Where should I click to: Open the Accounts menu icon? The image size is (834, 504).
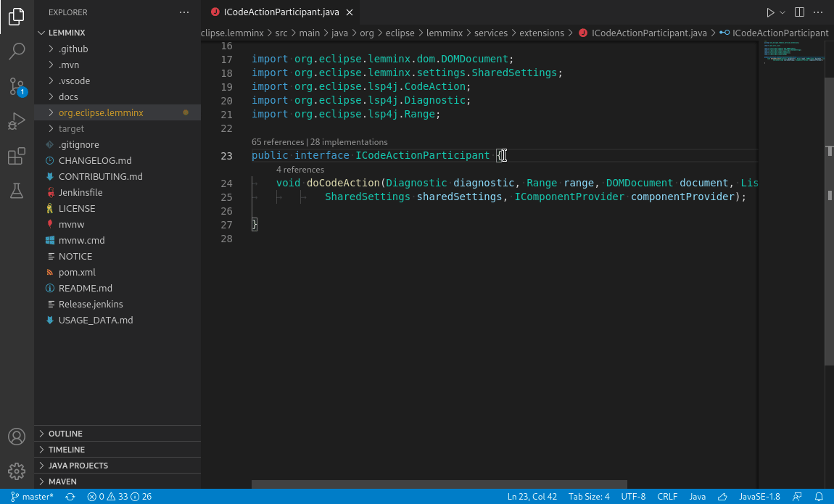17,437
